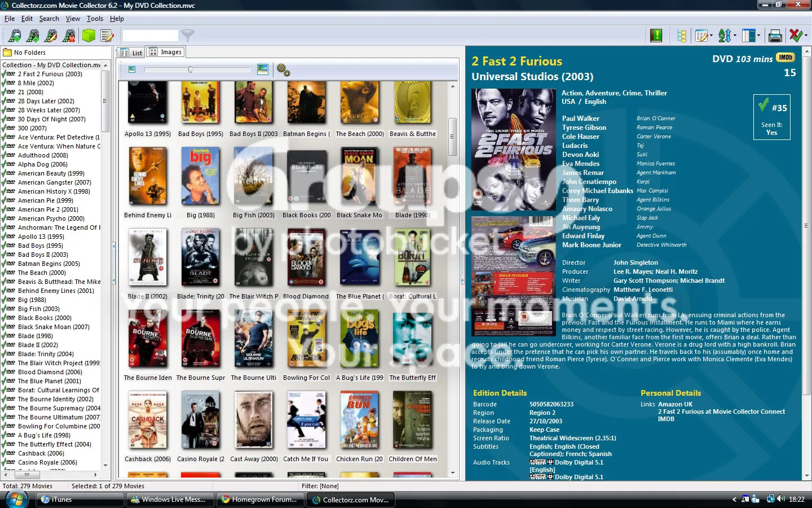Click the thumbnail size slider handle
Image resolution: width=812 pixels, height=508 pixels.
pyautogui.click(x=190, y=69)
